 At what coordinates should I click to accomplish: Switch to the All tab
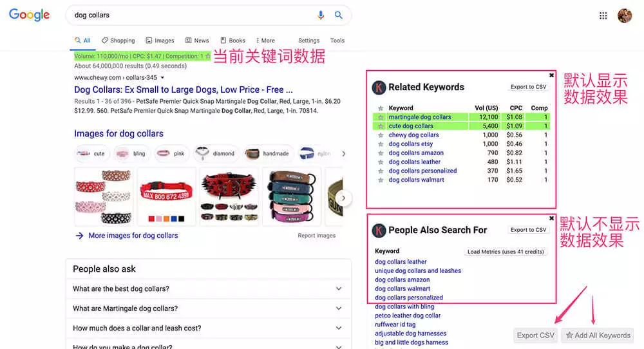click(x=82, y=40)
